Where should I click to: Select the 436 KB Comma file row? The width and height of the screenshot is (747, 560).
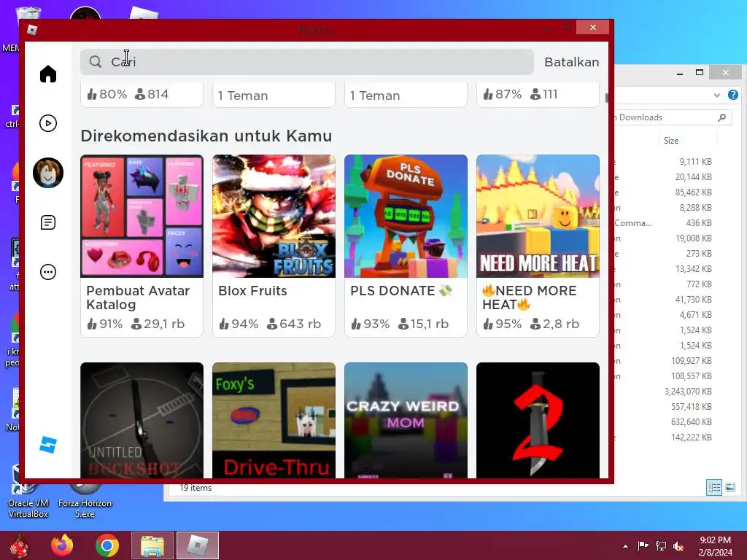pos(665,223)
